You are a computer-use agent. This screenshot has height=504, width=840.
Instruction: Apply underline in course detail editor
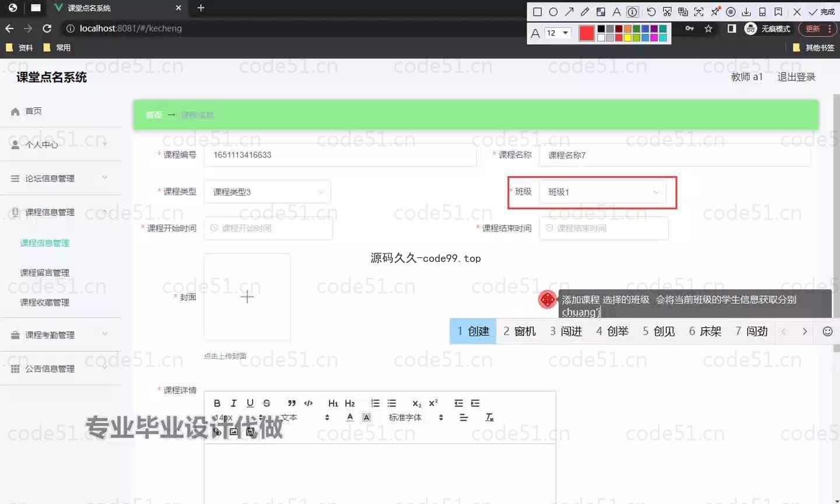[x=250, y=403]
